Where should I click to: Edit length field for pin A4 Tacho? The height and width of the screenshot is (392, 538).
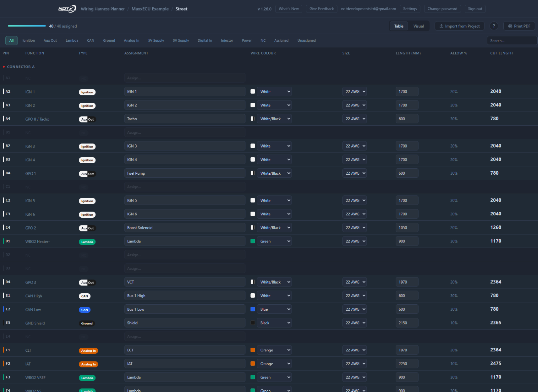(407, 119)
